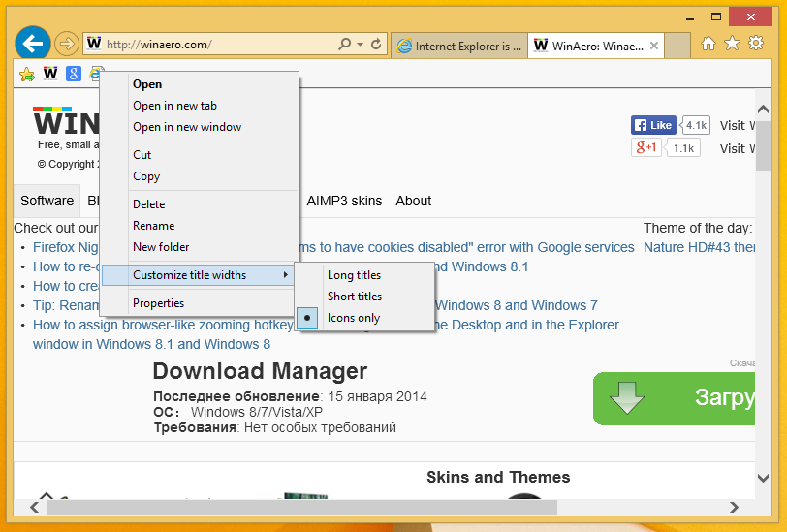The image size is (787, 532).
Task: Select the Long titles option
Action: [354, 275]
